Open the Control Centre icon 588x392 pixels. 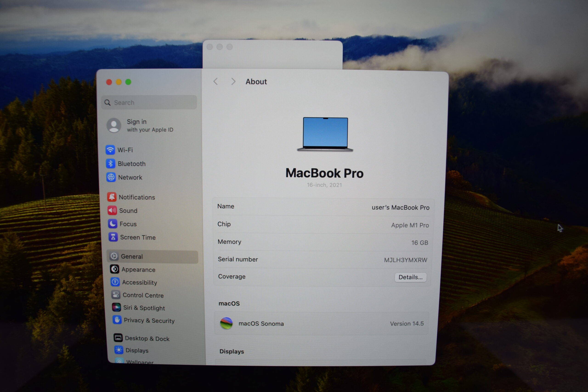[116, 295]
